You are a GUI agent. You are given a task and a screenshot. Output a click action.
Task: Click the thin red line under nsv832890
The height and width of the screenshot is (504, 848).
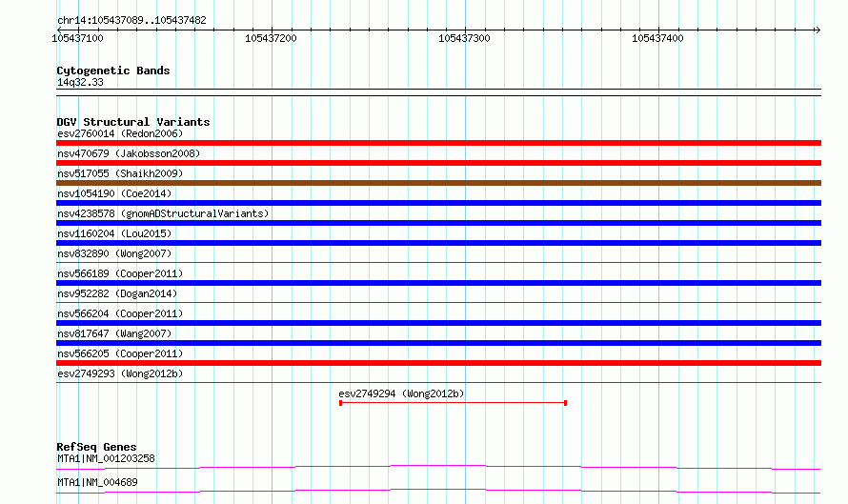point(438,263)
